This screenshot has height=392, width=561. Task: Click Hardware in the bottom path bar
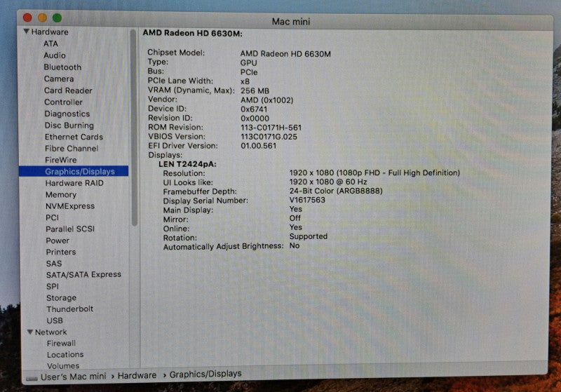137,375
